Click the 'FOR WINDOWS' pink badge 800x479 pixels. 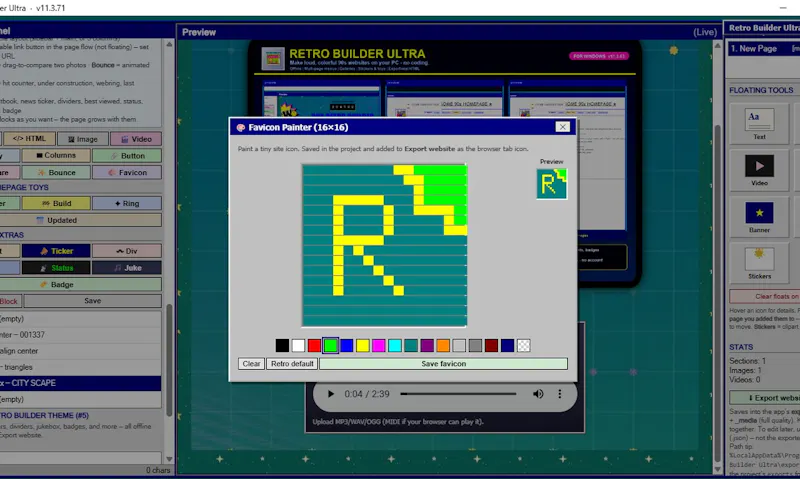pyautogui.click(x=599, y=56)
